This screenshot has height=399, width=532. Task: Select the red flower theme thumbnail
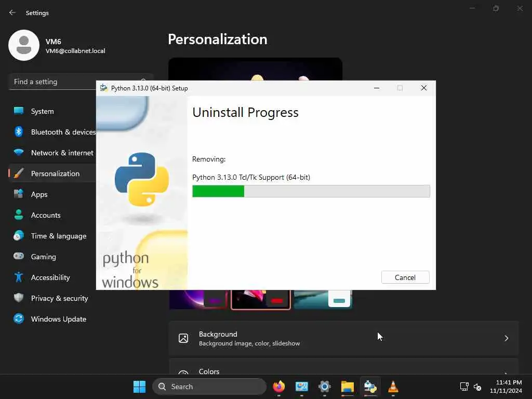pyautogui.click(x=261, y=300)
